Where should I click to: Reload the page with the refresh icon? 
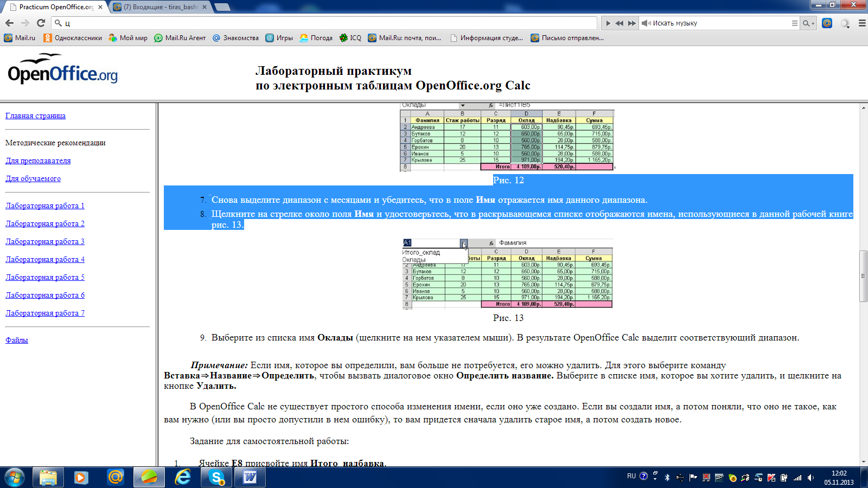pyautogui.click(x=41, y=23)
